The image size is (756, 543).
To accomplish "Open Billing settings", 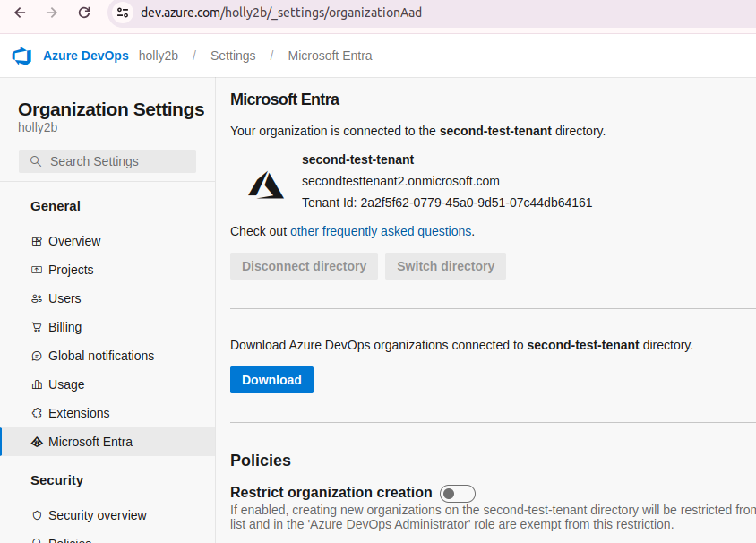I will pos(108,327).
